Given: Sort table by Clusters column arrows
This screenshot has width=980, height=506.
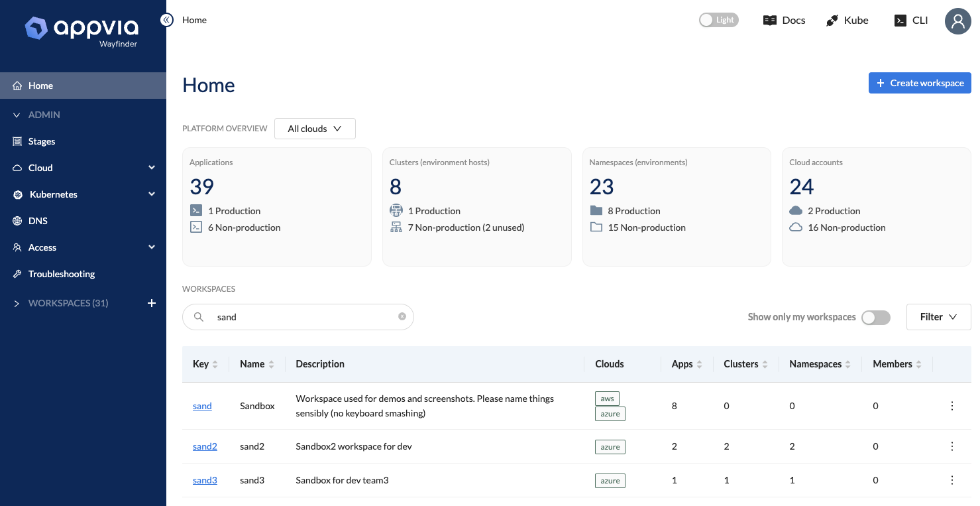Looking at the screenshot, I should coord(765,364).
